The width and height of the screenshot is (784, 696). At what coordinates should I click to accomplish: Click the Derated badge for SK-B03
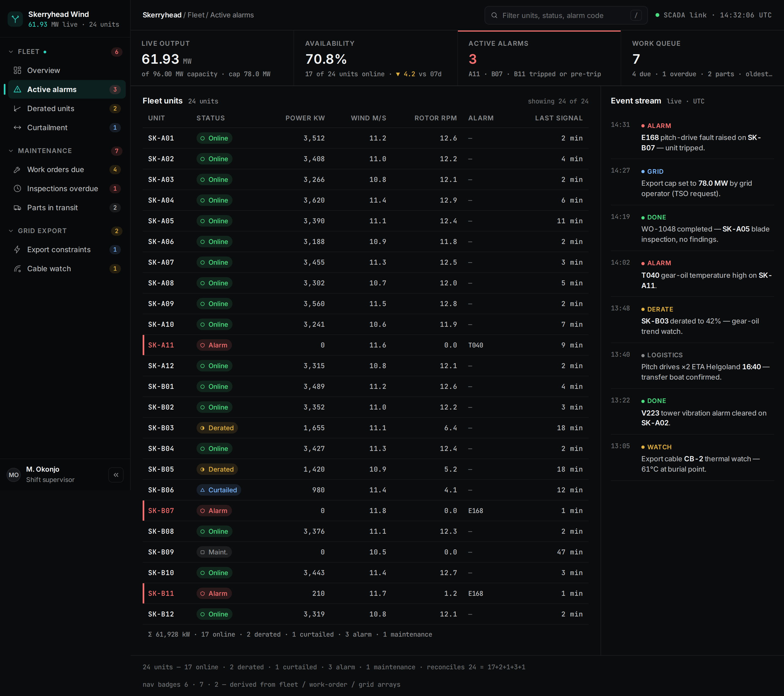coord(217,428)
